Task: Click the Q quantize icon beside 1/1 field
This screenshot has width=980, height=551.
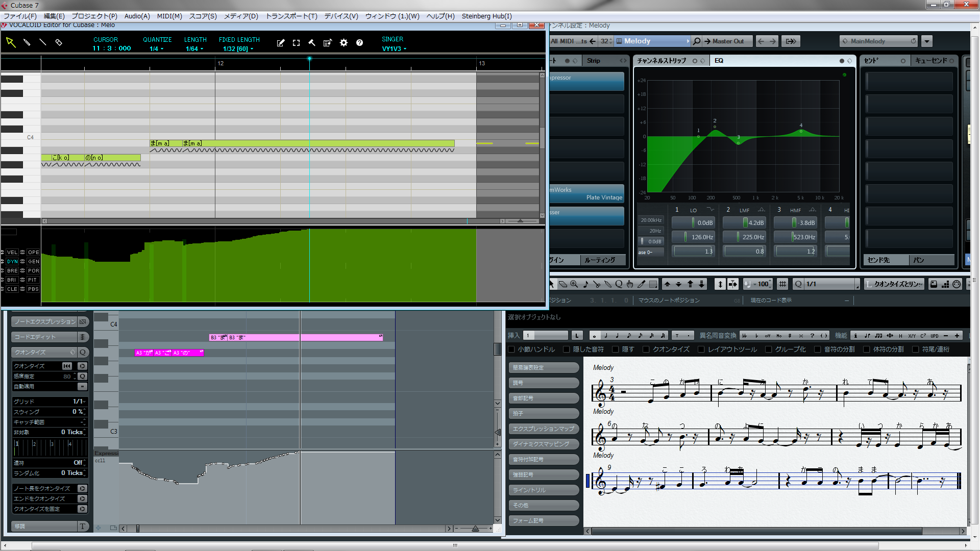Action: tap(798, 284)
